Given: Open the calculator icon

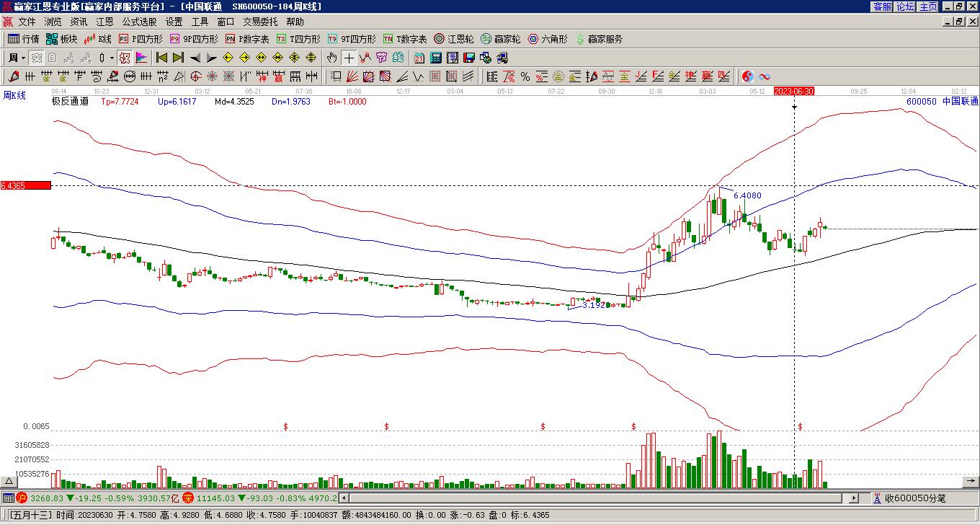Looking at the screenshot, I should click(436, 58).
